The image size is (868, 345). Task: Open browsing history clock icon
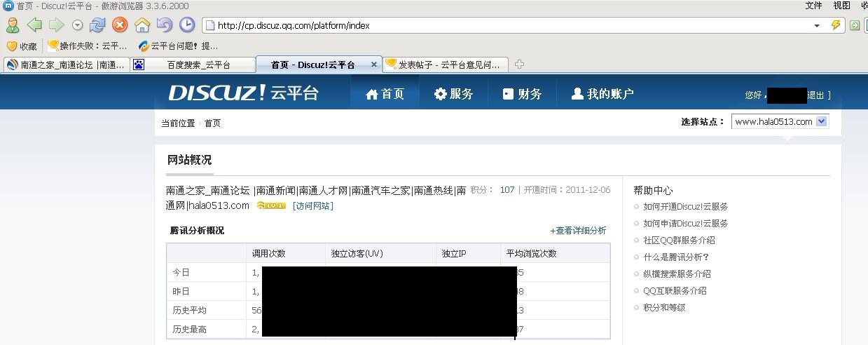coord(187,25)
